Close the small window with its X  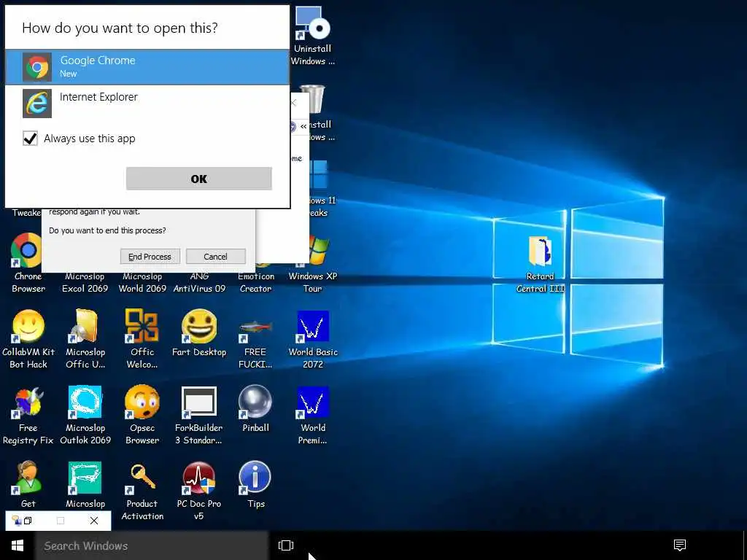94,521
